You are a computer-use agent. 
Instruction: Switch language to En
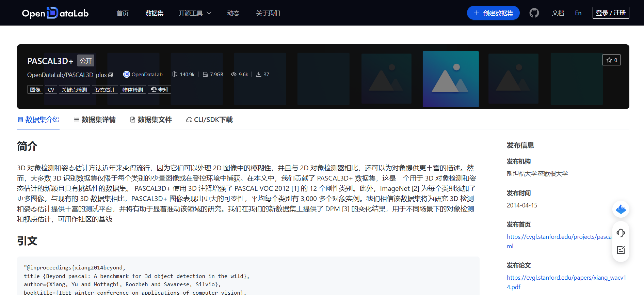(578, 13)
